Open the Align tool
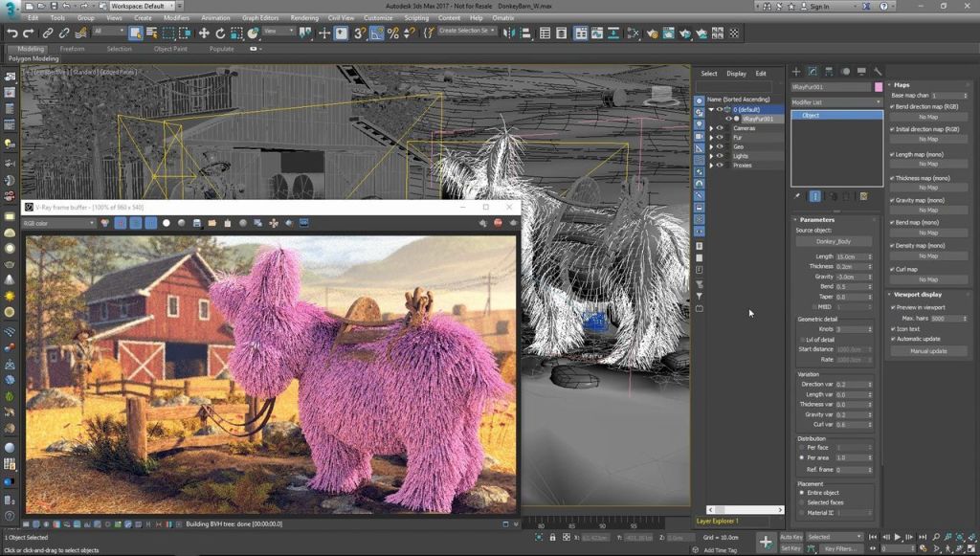 (525, 33)
